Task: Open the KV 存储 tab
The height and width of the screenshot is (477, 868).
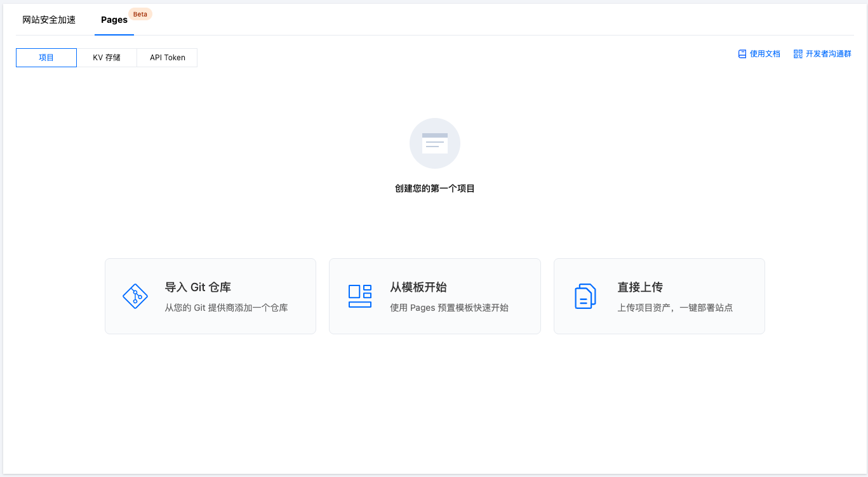Action: (x=107, y=58)
